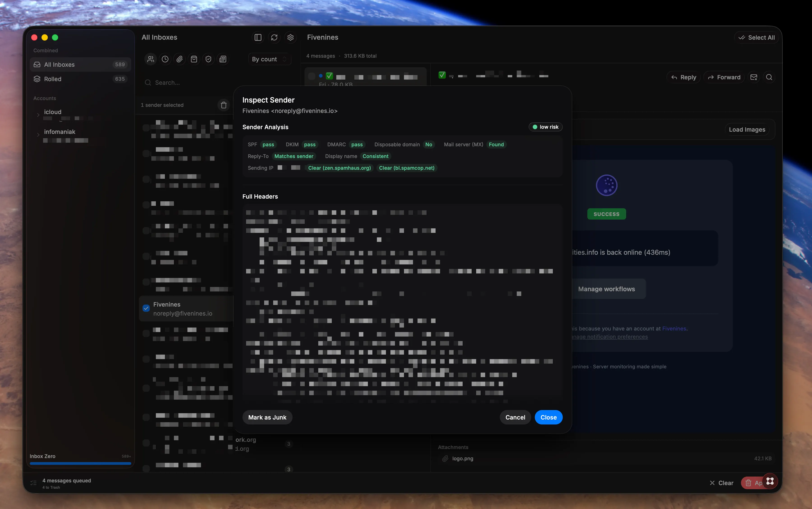
Task: Click Mark as Junk
Action: (267, 417)
